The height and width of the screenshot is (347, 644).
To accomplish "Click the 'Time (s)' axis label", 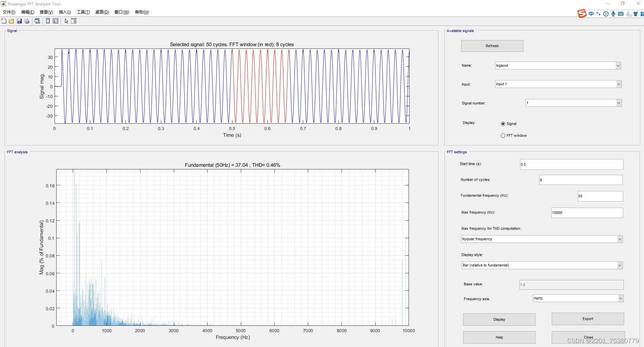I will click(232, 135).
